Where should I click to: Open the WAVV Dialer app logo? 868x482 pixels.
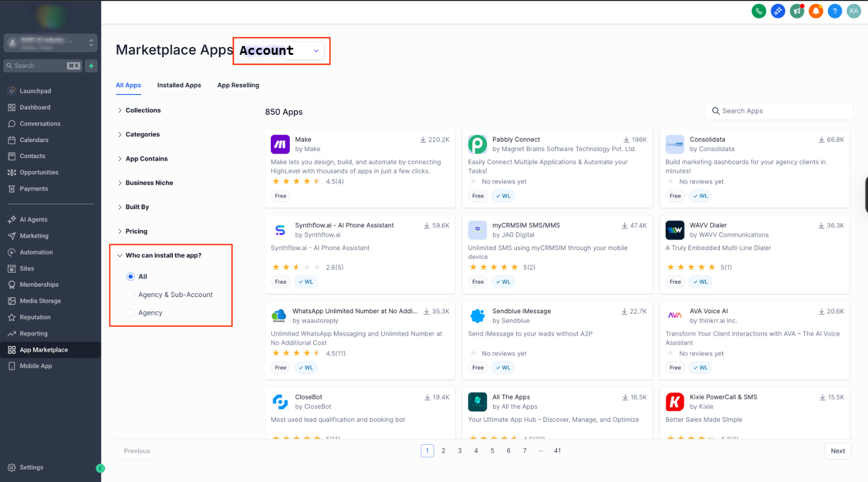click(x=675, y=230)
